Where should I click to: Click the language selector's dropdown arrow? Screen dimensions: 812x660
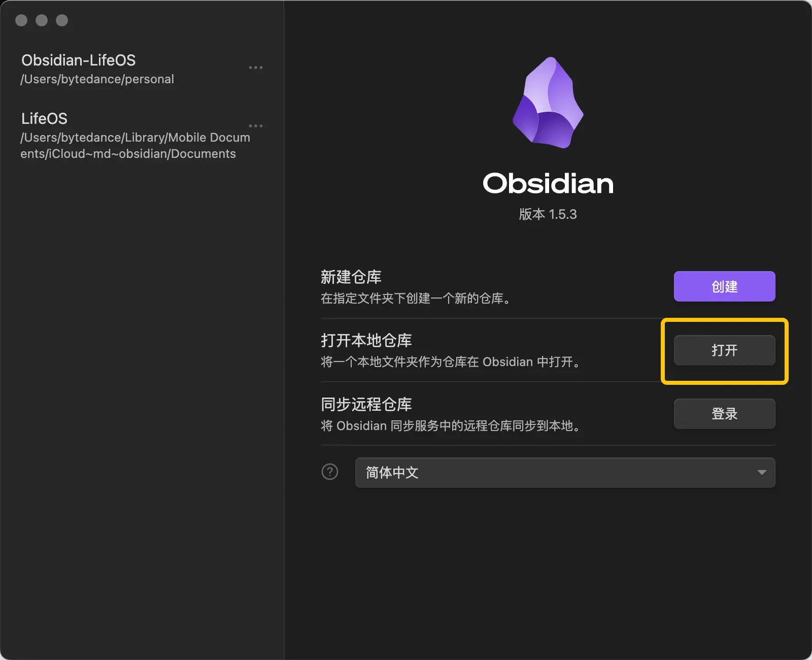[762, 473]
